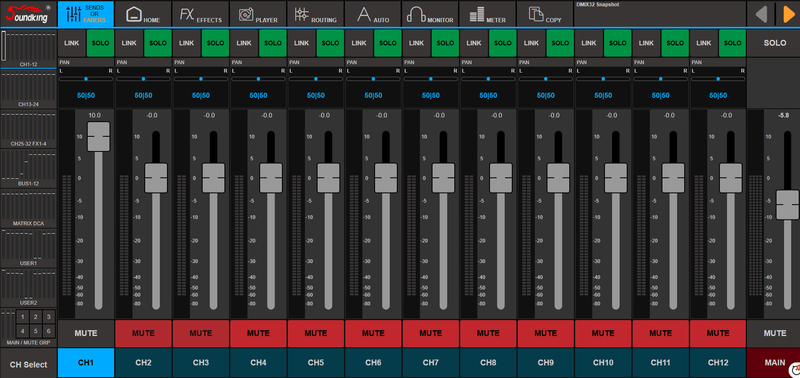
Task: Mute the MAIN output
Action: click(x=774, y=333)
